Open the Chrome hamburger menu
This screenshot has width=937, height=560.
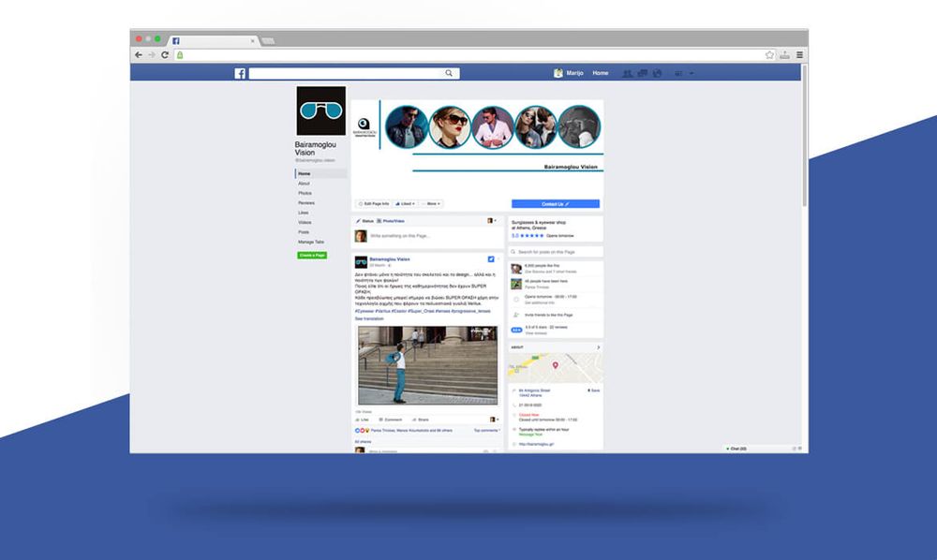tap(799, 55)
